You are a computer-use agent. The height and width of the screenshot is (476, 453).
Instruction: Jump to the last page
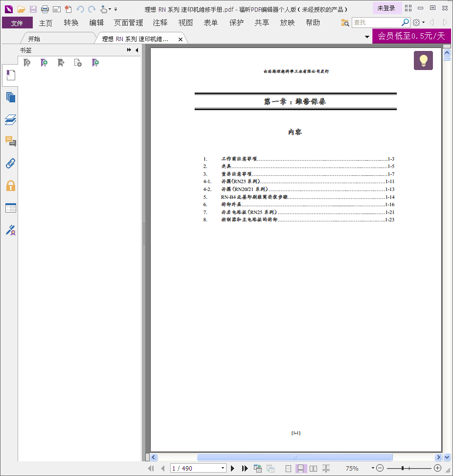[x=245, y=469]
